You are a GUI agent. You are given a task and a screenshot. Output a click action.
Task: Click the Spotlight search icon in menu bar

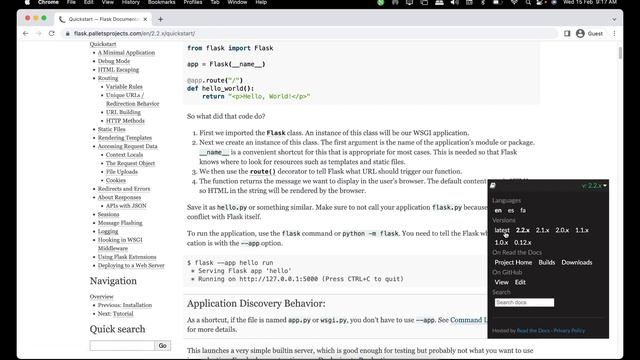pyautogui.click(x=528, y=2)
